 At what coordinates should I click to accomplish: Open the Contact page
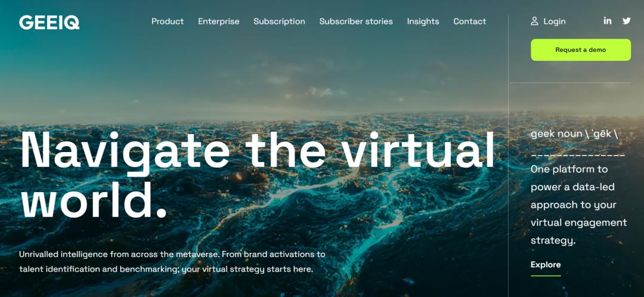469,21
